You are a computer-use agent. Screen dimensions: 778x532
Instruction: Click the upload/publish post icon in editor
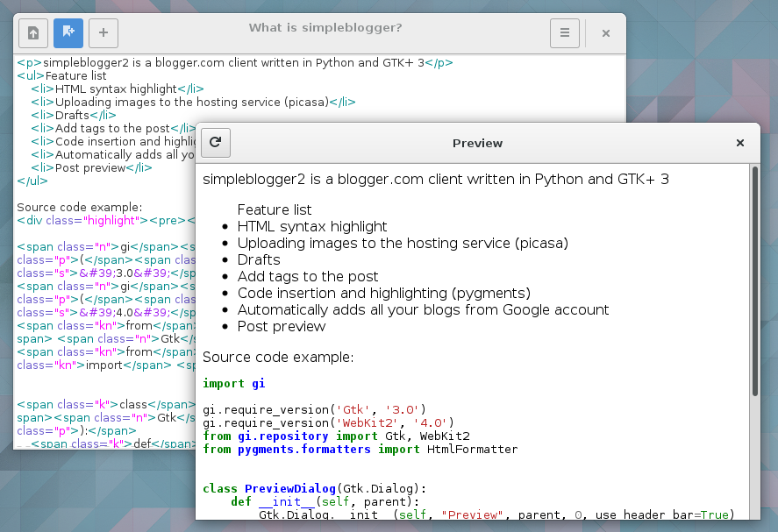pyautogui.click(x=33, y=33)
